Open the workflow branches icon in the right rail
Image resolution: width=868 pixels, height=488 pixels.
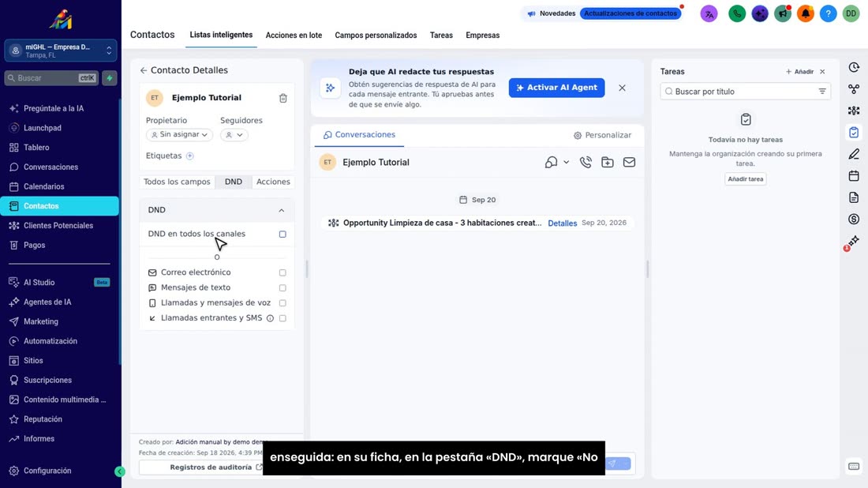point(854,88)
